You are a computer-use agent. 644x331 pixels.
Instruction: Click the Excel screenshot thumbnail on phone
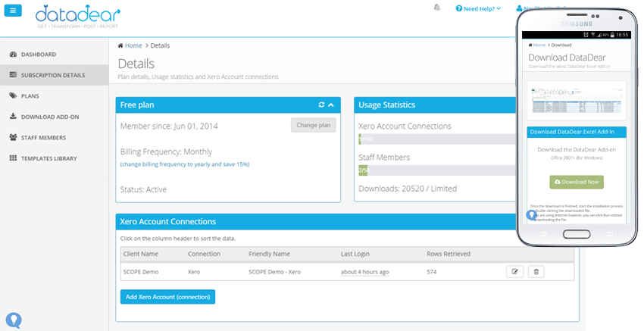(577, 100)
